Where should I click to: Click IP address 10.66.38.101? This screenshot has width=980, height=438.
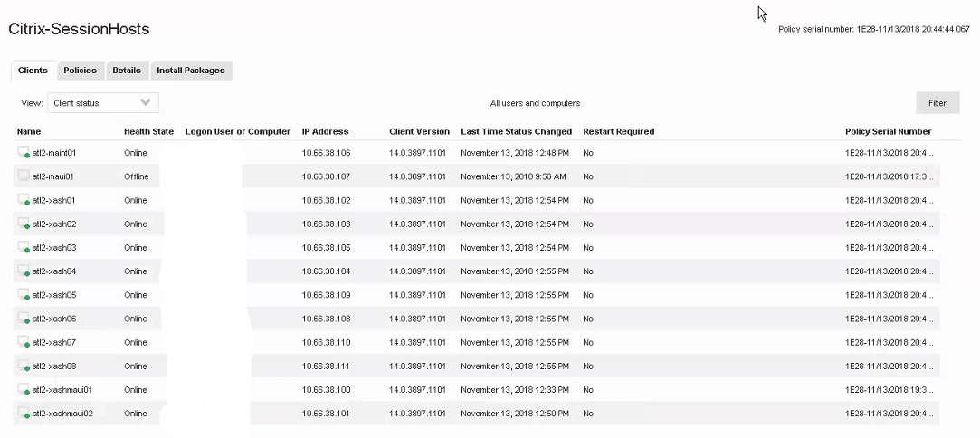327,414
